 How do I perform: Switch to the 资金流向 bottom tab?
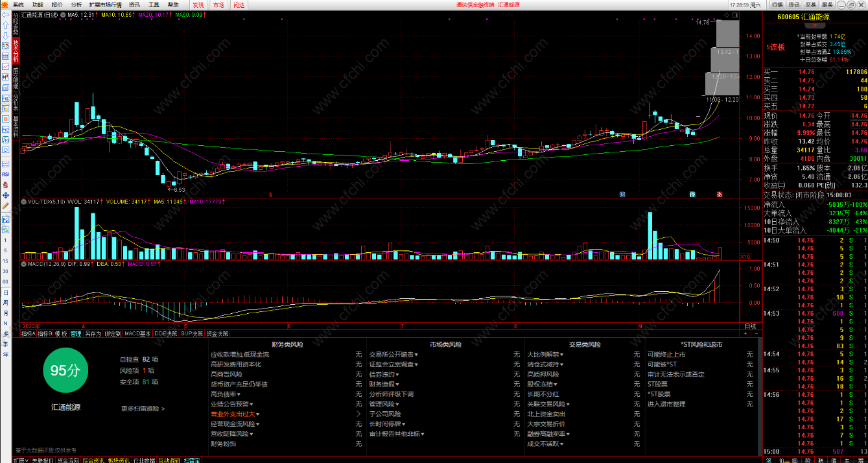point(67,460)
